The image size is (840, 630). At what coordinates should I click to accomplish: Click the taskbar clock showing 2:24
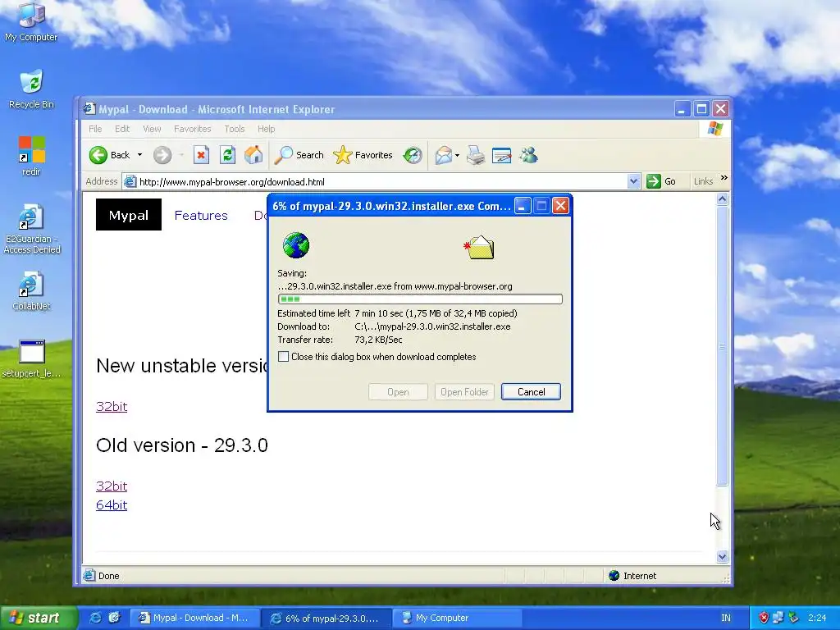point(817,618)
